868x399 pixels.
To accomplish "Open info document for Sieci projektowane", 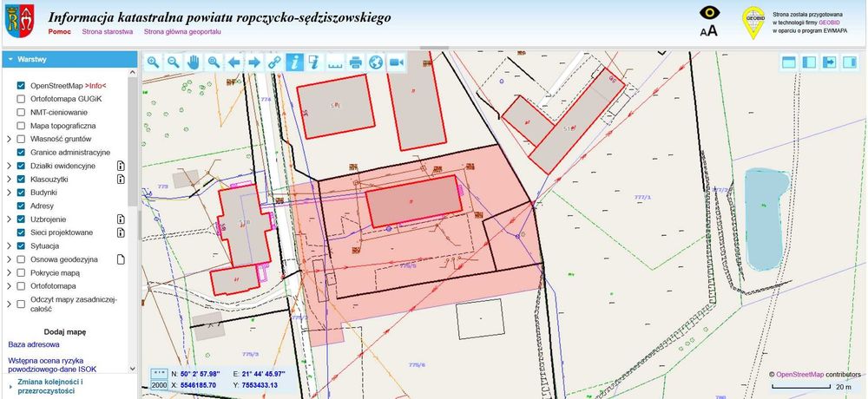I will point(121,232).
